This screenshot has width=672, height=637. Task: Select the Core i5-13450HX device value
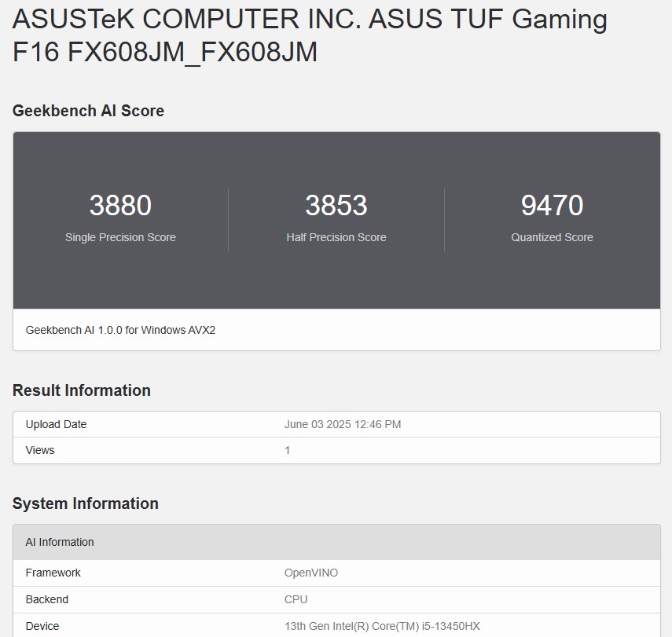tap(382, 626)
